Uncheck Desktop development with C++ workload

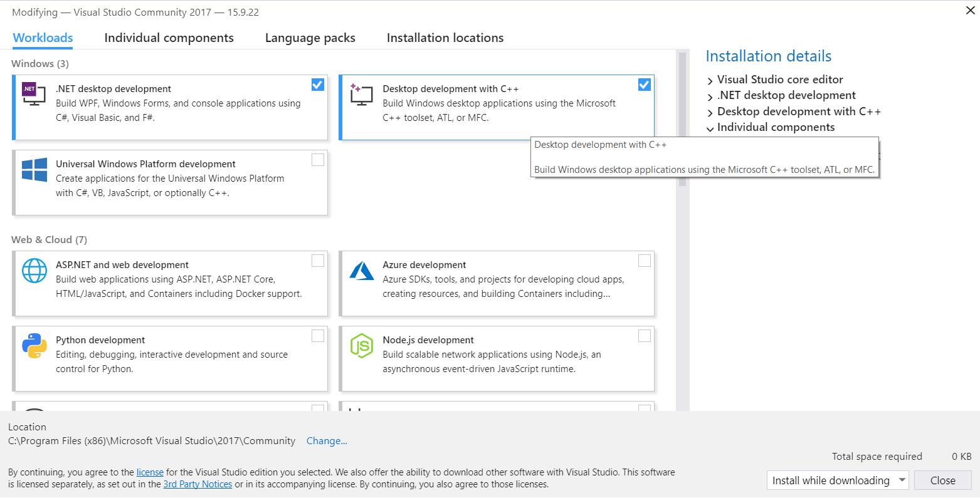645,85
